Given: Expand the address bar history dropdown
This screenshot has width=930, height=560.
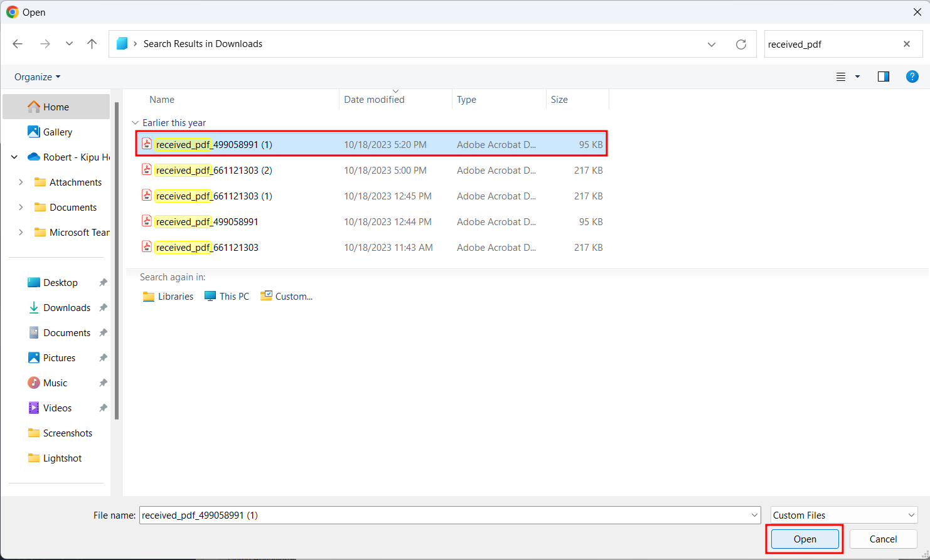Looking at the screenshot, I should (x=712, y=45).
